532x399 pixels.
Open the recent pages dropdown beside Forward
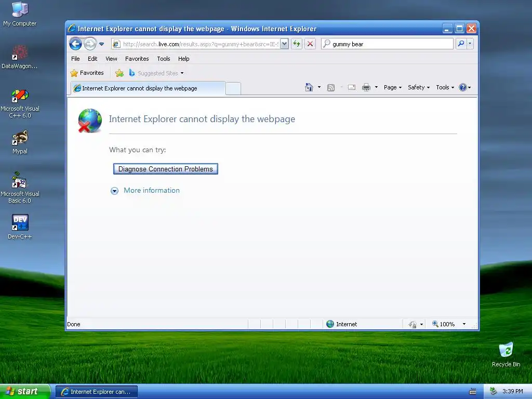point(101,44)
